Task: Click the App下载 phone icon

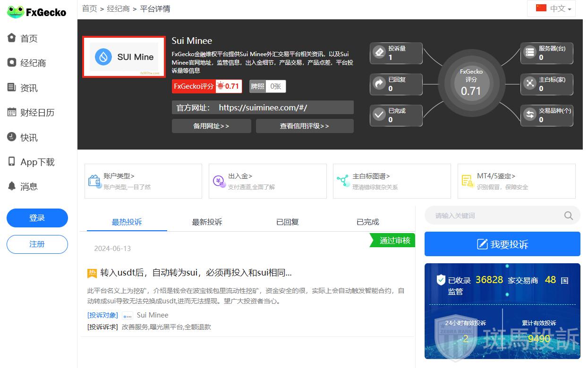Action: [x=12, y=162]
